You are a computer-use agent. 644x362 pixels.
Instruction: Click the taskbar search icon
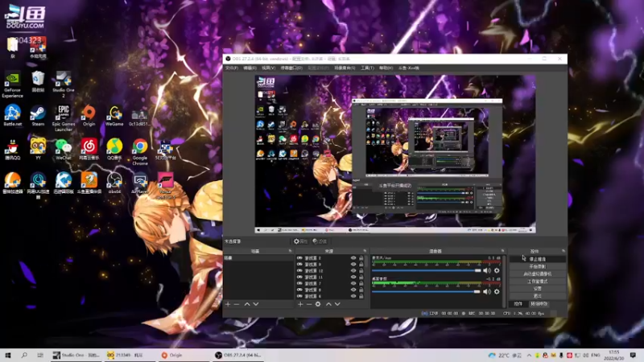pyautogui.click(x=24, y=355)
